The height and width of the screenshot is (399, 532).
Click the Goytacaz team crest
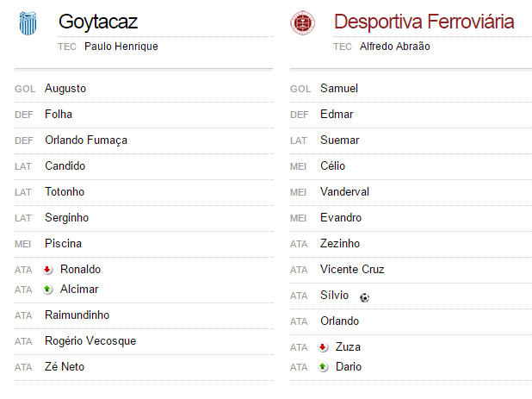tap(28, 23)
